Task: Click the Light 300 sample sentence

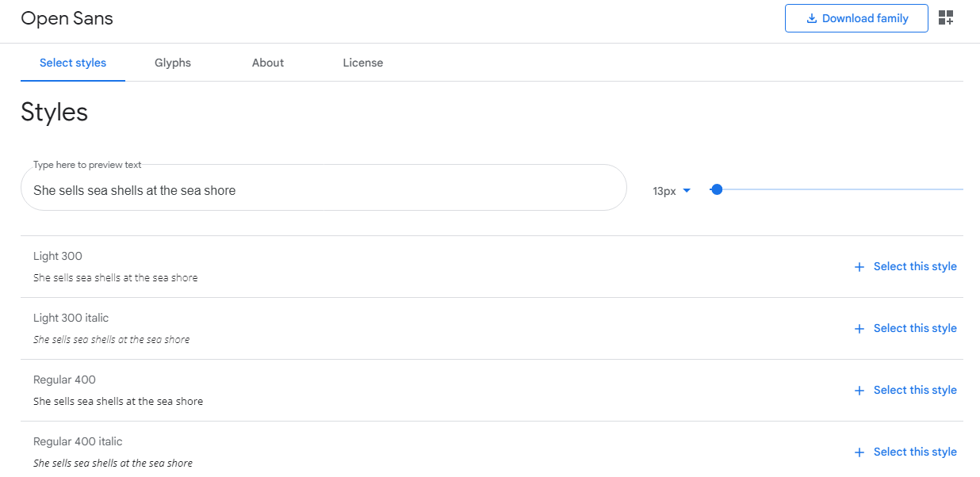Action: click(x=116, y=278)
